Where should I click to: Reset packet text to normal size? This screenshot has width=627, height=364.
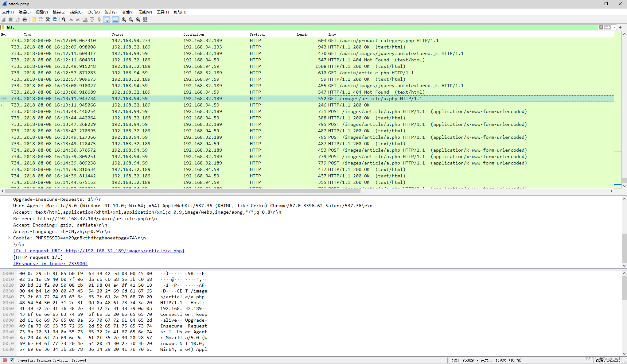click(138, 20)
